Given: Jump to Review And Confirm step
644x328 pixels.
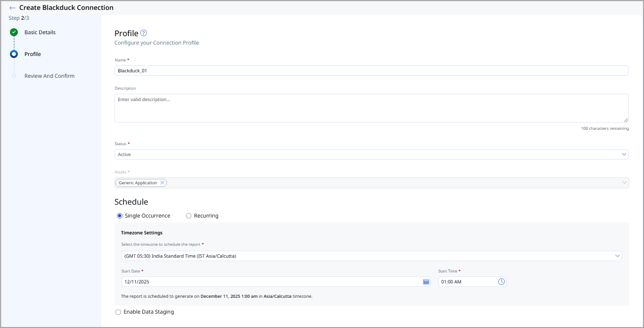Looking at the screenshot, I should [x=50, y=76].
